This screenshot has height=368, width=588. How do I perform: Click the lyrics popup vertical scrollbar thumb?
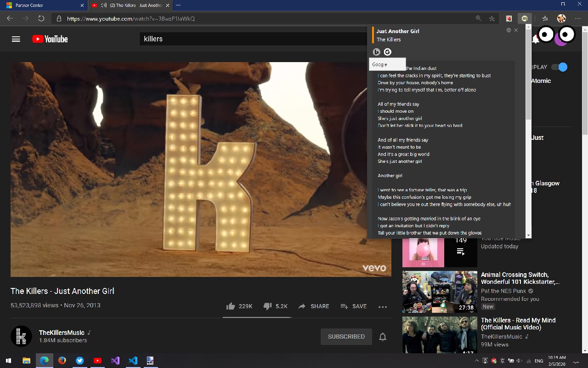coord(528,75)
